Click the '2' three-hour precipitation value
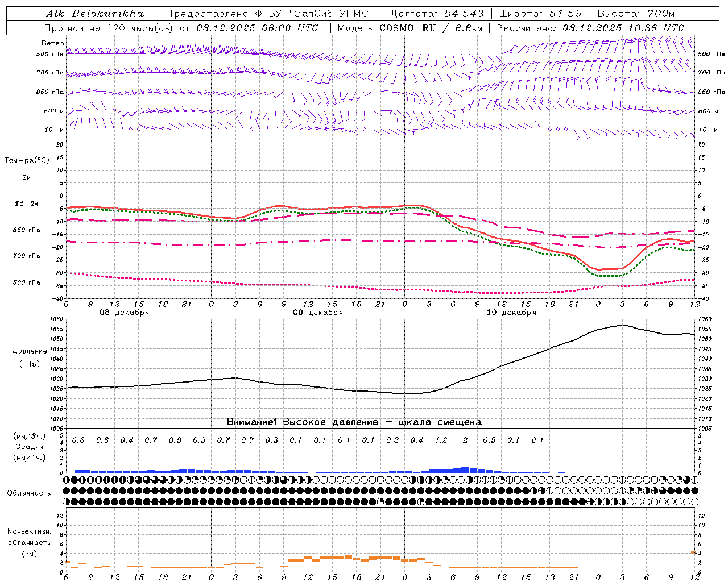Image resolution: width=728 pixels, height=582 pixels. tap(465, 440)
